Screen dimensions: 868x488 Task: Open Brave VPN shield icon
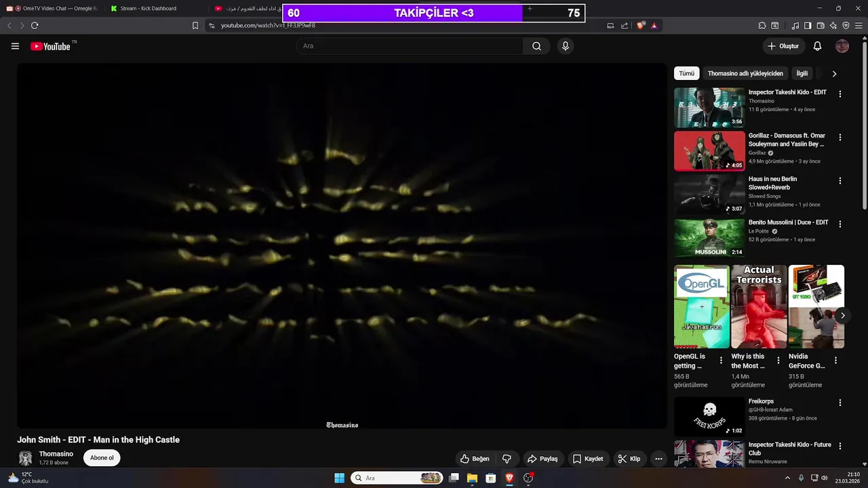click(846, 25)
